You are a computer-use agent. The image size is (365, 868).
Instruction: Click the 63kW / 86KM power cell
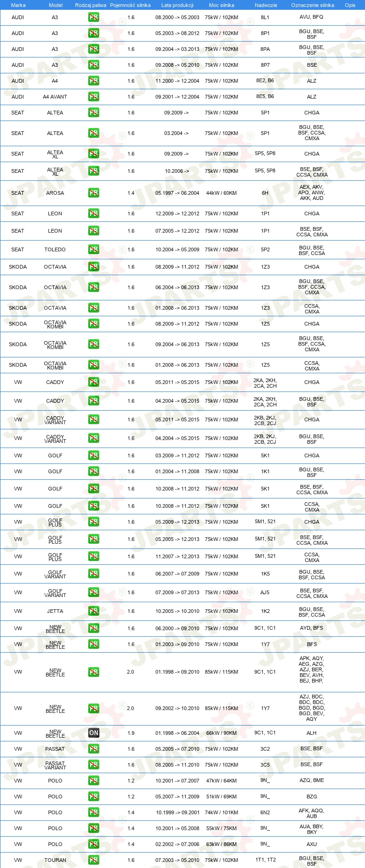click(221, 844)
